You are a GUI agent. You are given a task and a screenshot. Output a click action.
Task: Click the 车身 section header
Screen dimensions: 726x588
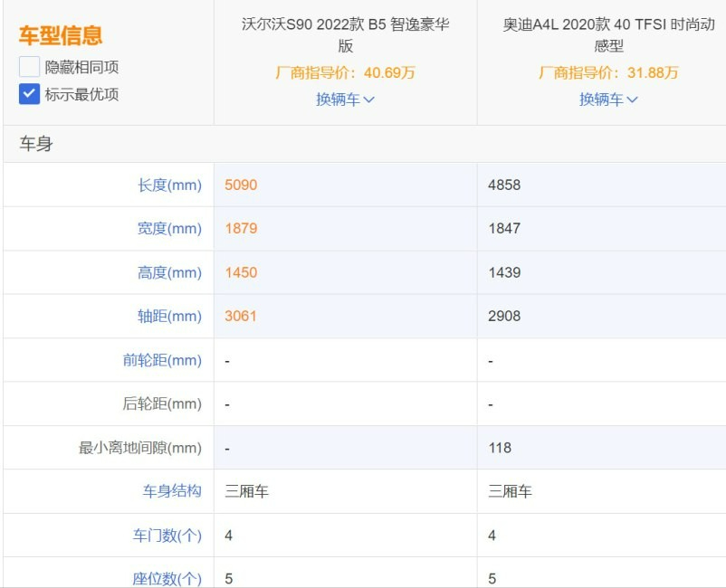[x=36, y=144]
